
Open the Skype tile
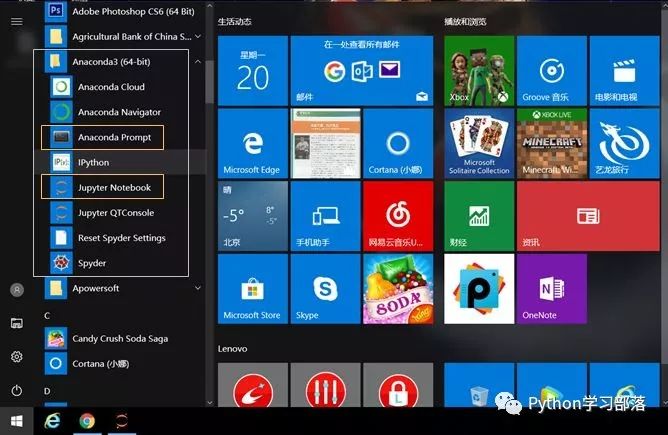tap(325, 289)
